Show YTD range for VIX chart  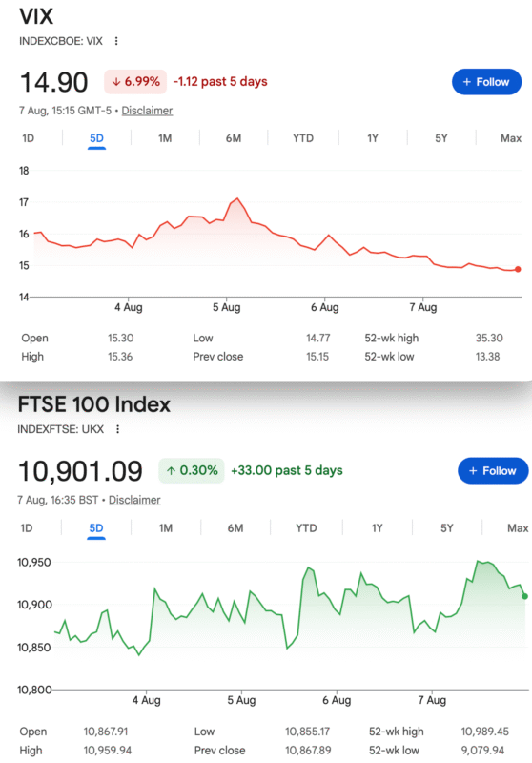[303, 138]
